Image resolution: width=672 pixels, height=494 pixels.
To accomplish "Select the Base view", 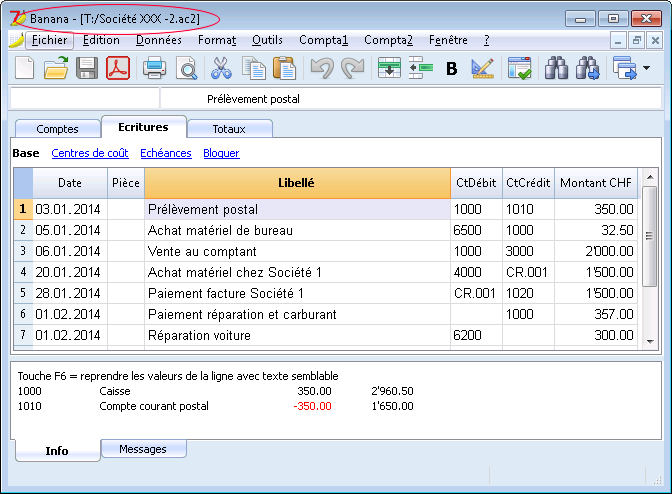I will 26,153.
